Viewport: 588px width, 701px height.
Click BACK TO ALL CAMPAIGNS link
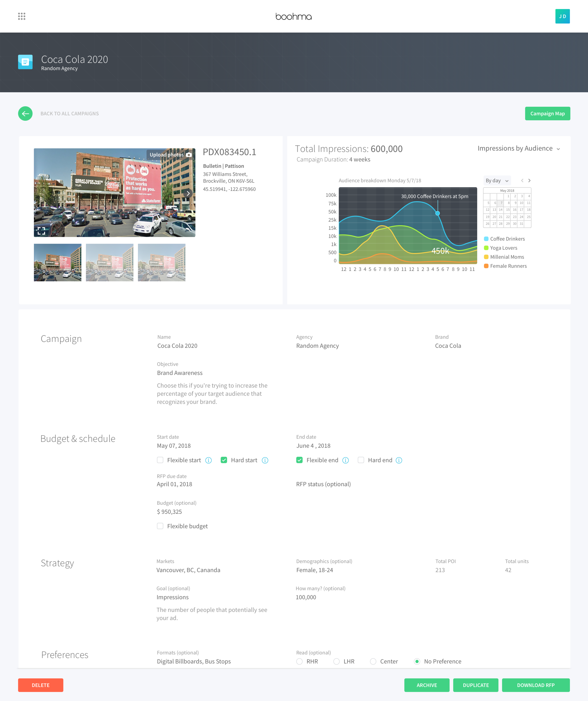(69, 114)
